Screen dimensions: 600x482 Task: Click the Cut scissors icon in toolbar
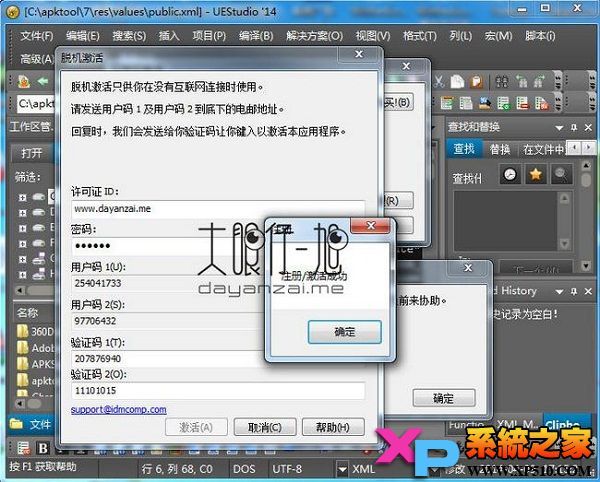tap(439, 81)
